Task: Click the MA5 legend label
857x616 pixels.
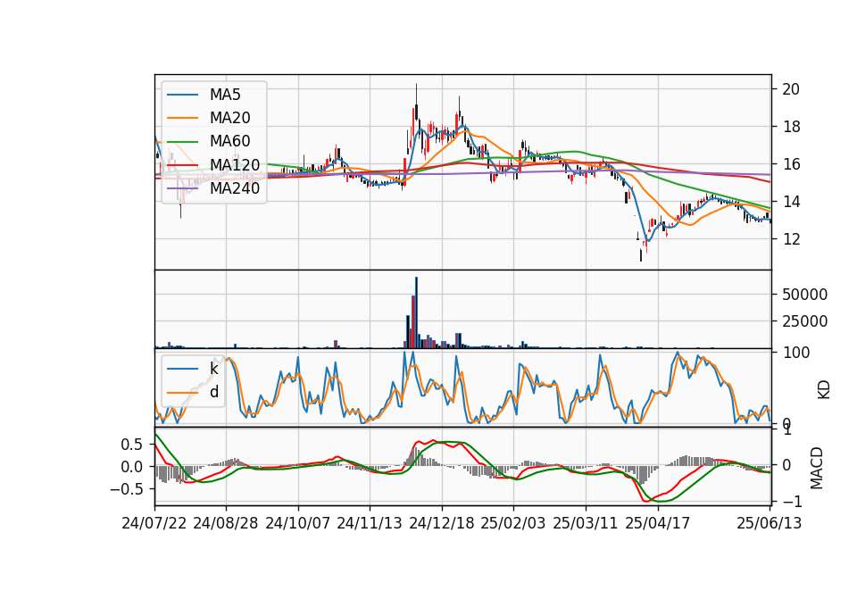Action: click(225, 95)
